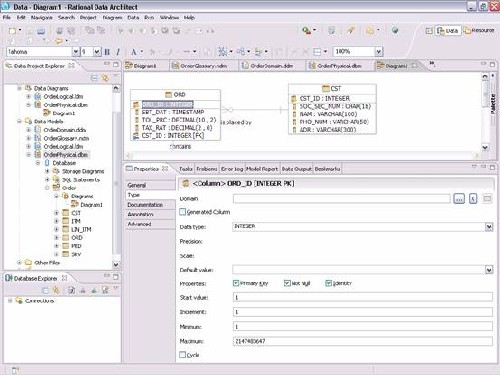
Task: Open the zoom percentage dropdown
Action: click(378, 52)
